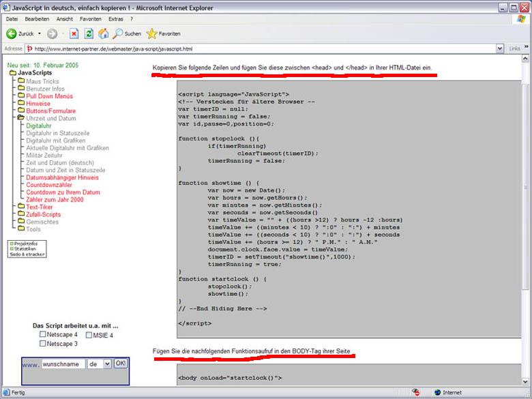
Task: Click the JavaScripts root folder icon
Action: [13, 72]
